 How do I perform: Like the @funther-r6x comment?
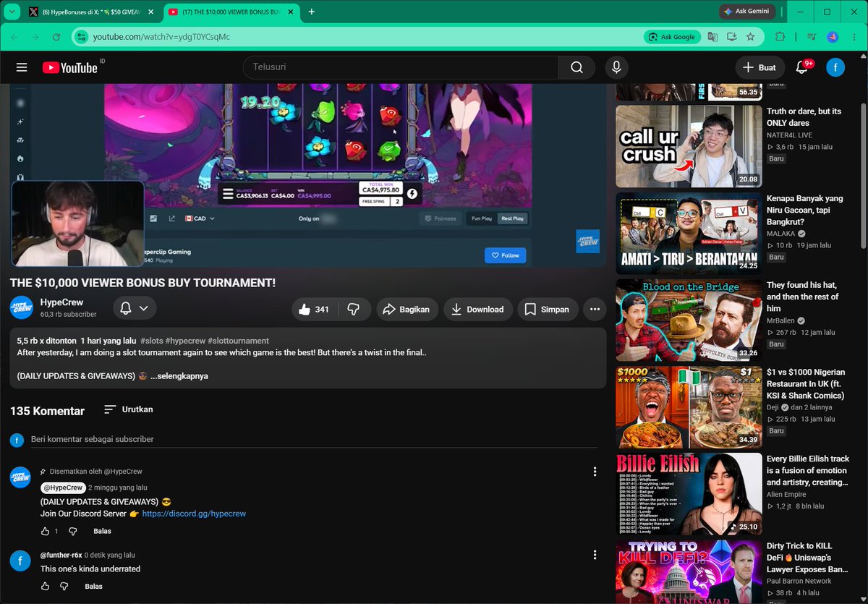pyautogui.click(x=46, y=586)
